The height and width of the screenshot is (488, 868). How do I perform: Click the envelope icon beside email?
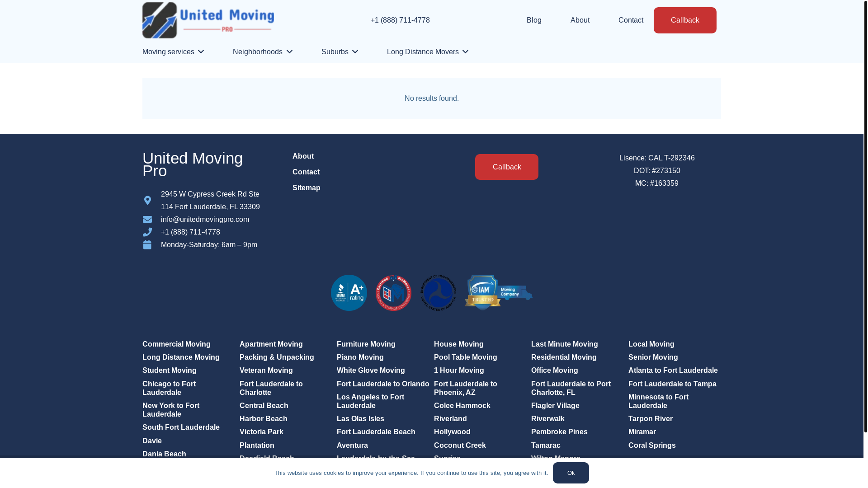pyautogui.click(x=147, y=220)
